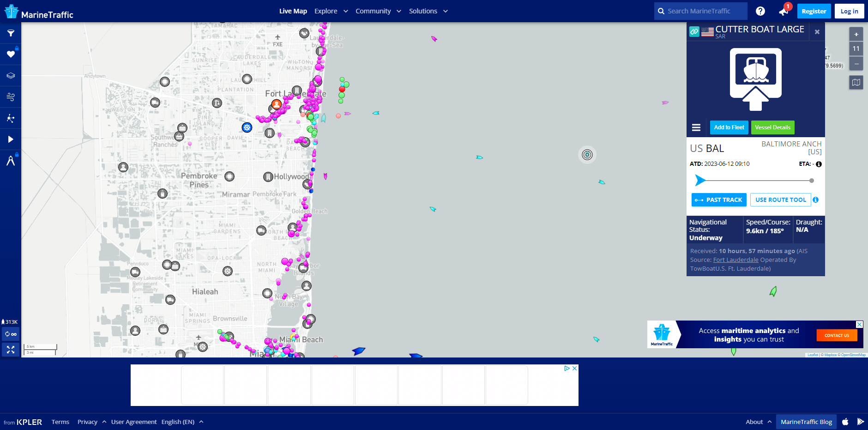Select the distance measuring compass tool
Viewport: 868px width, 430px height.
[11, 161]
